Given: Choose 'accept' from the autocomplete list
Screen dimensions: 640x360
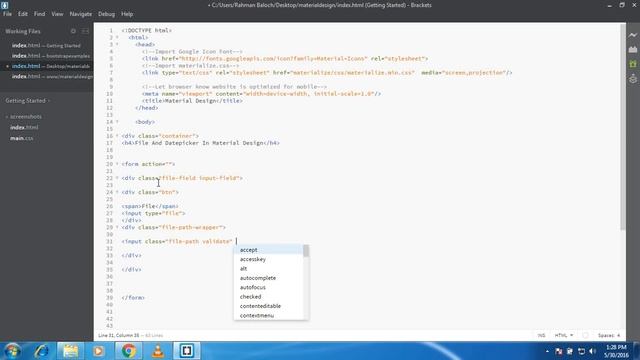Looking at the screenshot, I should (268, 250).
